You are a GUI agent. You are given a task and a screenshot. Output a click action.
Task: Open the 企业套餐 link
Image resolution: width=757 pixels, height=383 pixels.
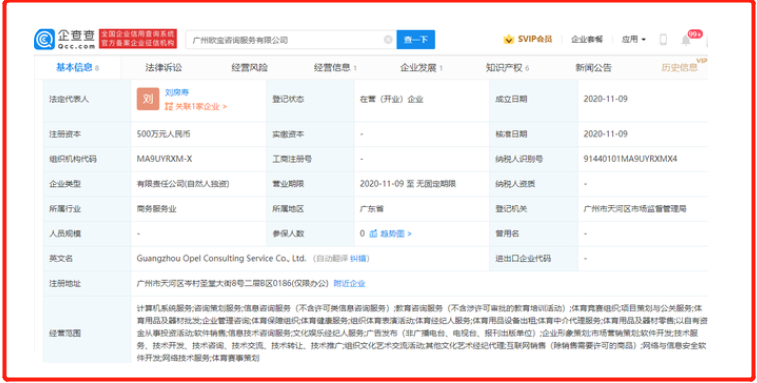click(587, 40)
